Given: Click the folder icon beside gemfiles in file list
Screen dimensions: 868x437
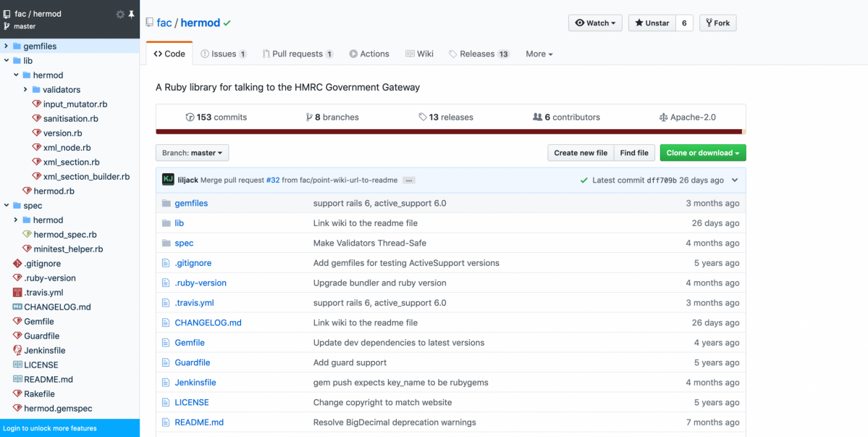Looking at the screenshot, I should [166, 204].
